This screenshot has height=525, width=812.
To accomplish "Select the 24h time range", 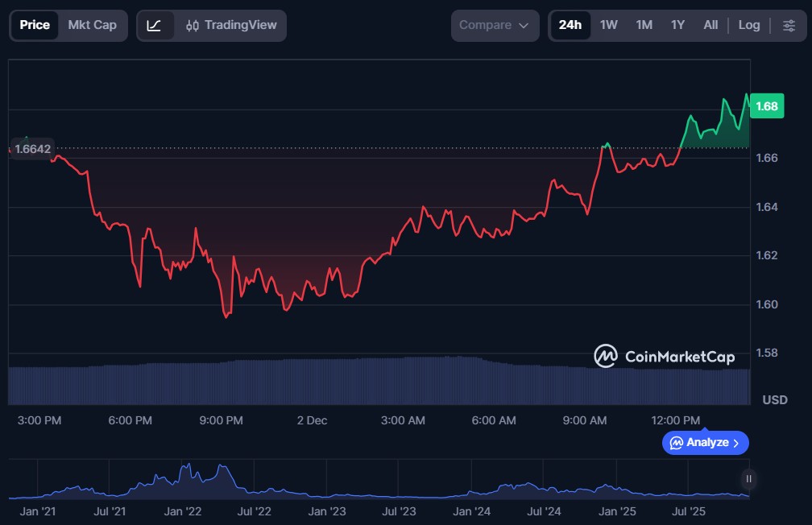I will 570,25.
